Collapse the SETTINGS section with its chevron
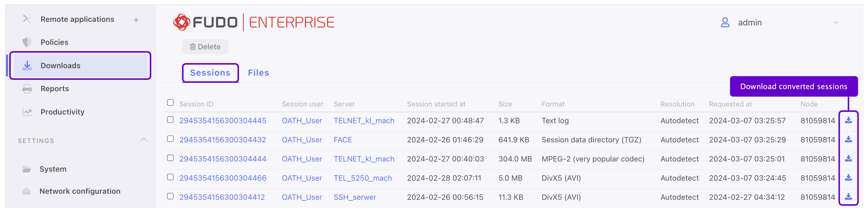The height and width of the screenshot is (215, 868). 144,139
